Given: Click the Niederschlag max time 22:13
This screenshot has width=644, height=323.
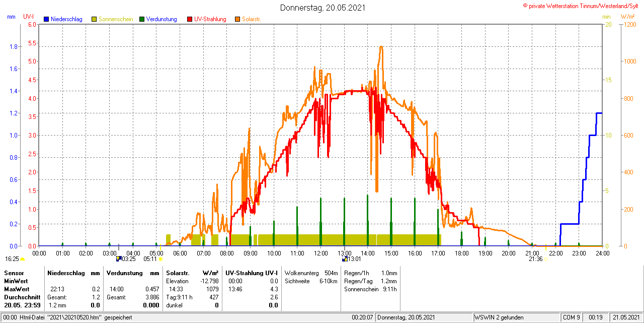Looking at the screenshot, I should click(x=57, y=289).
